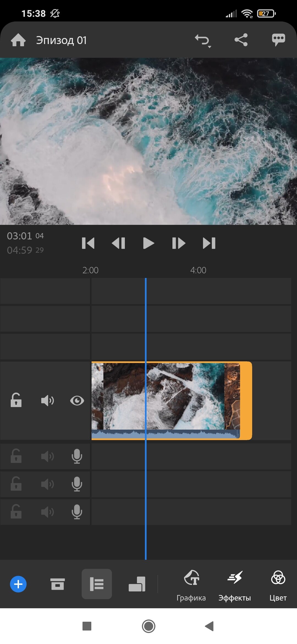
Task: Mute the video track audio
Action: (47, 401)
